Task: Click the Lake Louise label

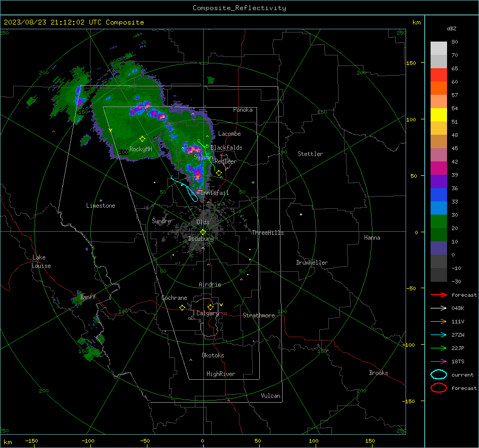Action: pyautogui.click(x=41, y=262)
